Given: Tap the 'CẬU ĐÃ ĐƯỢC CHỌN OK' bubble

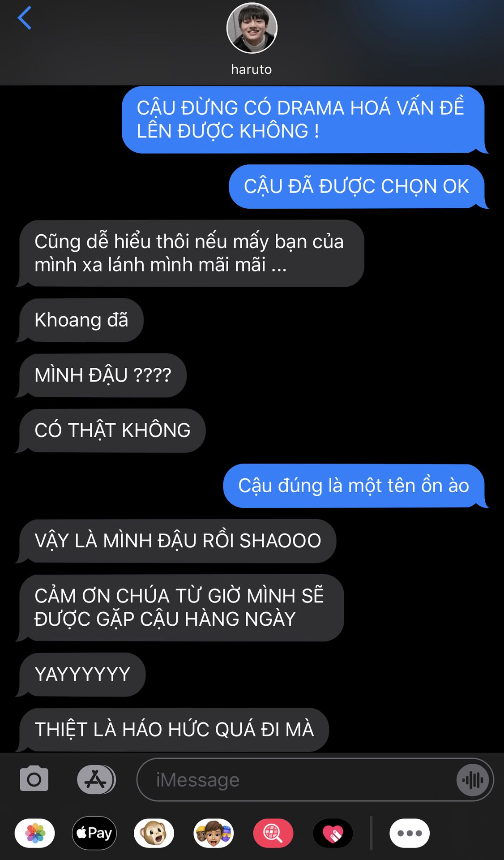Looking at the screenshot, I should pyautogui.click(x=357, y=186).
